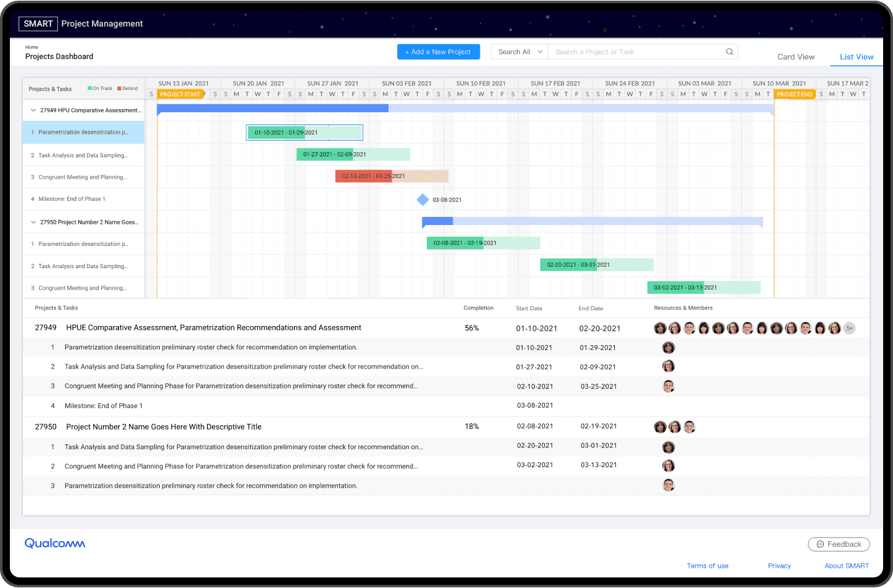This screenshot has height=588, width=893.
Task: Click the search magnifier icon
Action: tap(730, 52)
